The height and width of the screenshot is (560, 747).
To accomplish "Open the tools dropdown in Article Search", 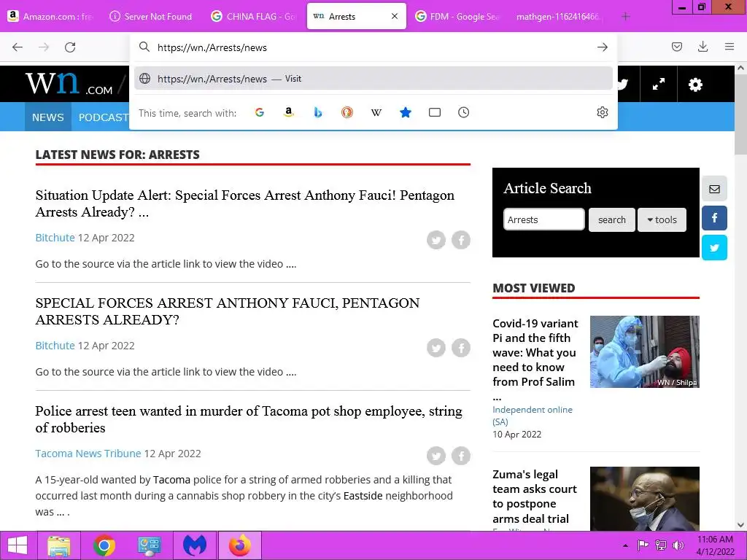I will (x=662, y=219).
